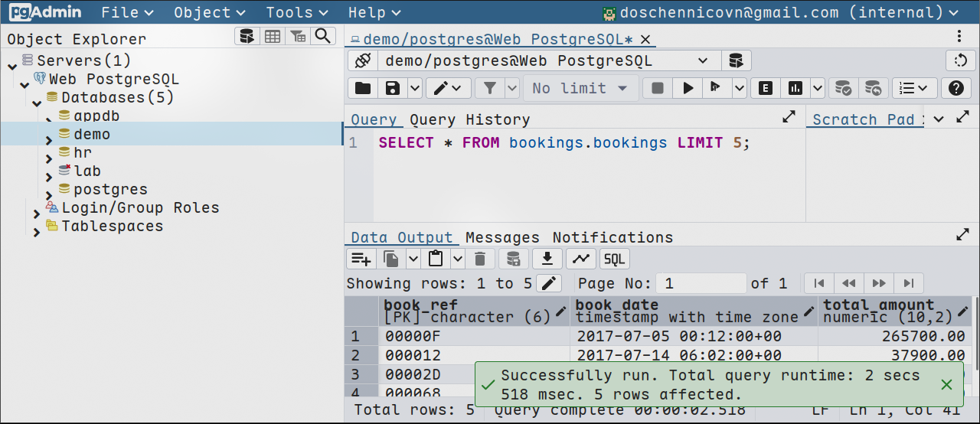Open Search Objects magnifier in Object Explorer
Screen dimensions: 980x424
pyautogui.click(x=323, y=37)
